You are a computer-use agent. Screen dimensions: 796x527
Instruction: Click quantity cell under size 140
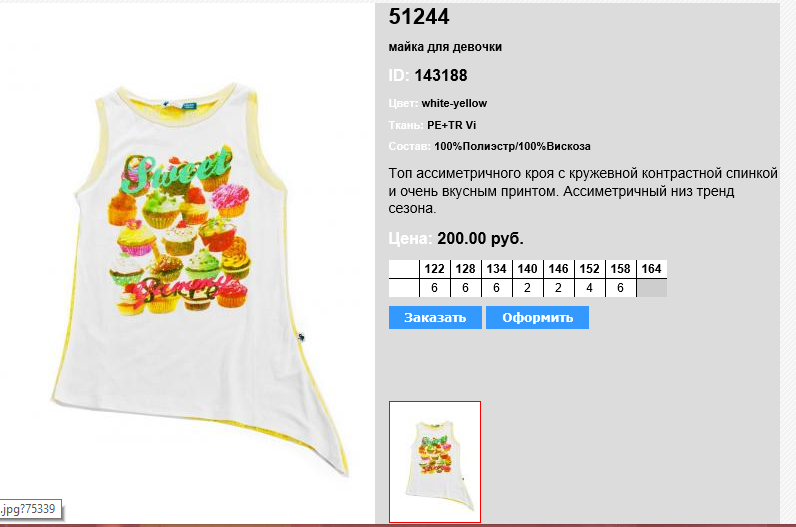(x=527, y=288)
